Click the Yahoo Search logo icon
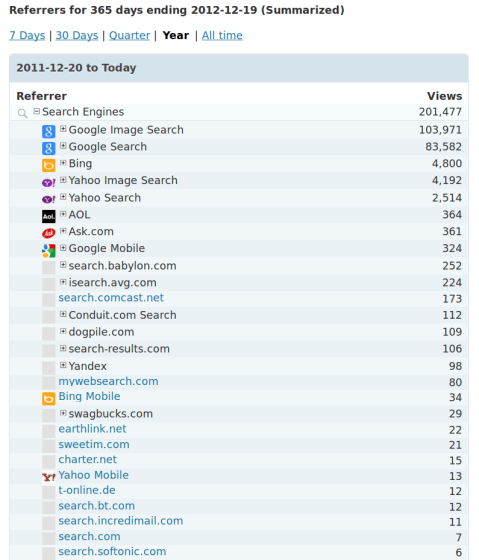The width and height of the screenshot is (479, 560). (x=49, y=199)
